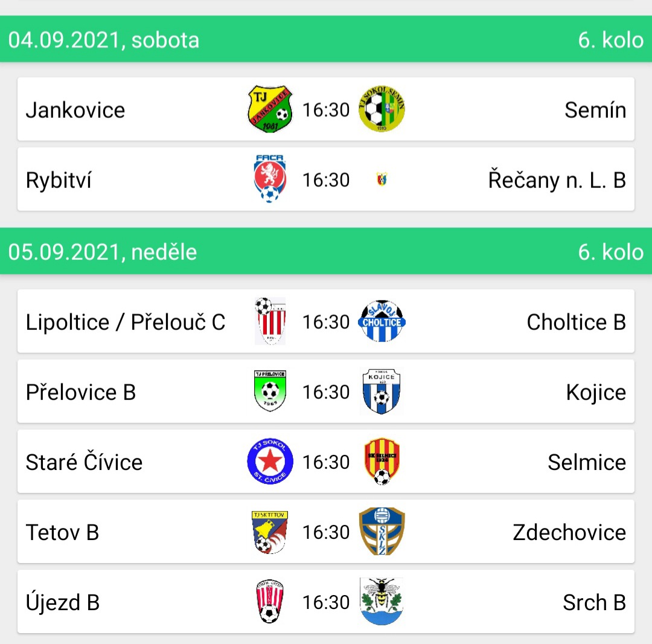Tap the TJ Jankovice club crest
Image resolution: width=652 pixels, height=644 pixels.
coord(270,109)
